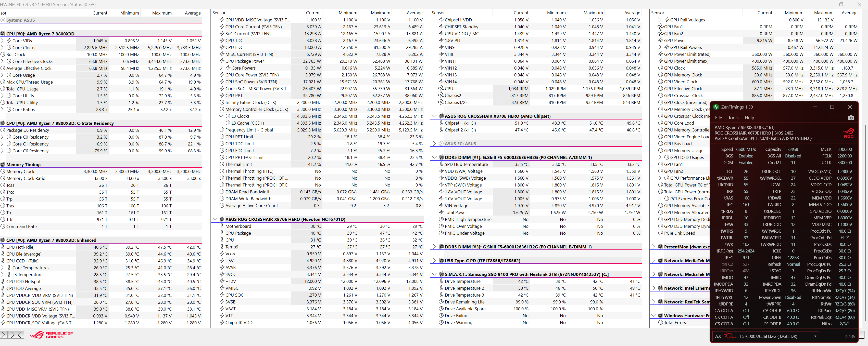Click the bolt icon beside CPU Package Power
This screenshot has width=868, height=346.
point(222,61)
